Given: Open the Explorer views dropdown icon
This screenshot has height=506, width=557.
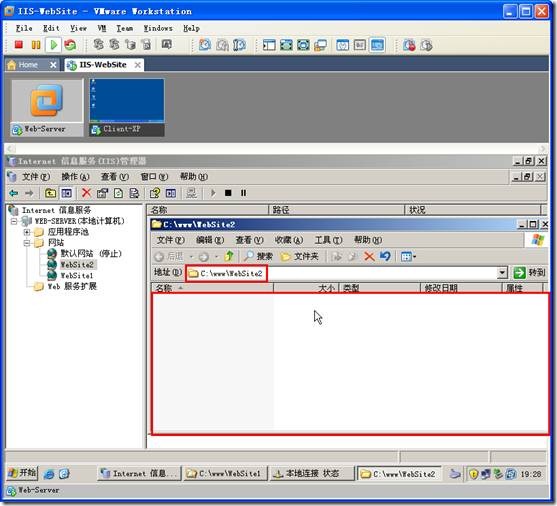Looking at the screenshot, I should tap(408, 256).
